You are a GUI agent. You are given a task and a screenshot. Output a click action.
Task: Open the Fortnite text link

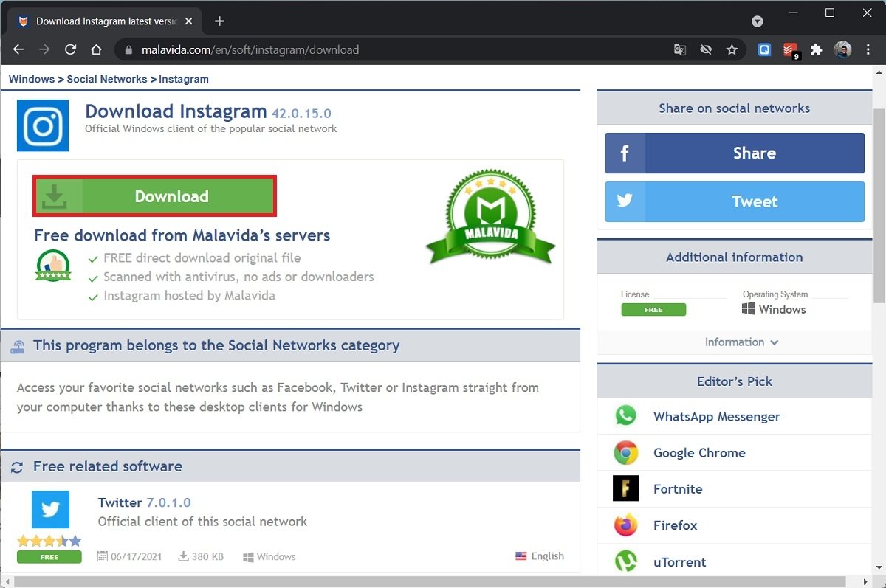[678, 489]
